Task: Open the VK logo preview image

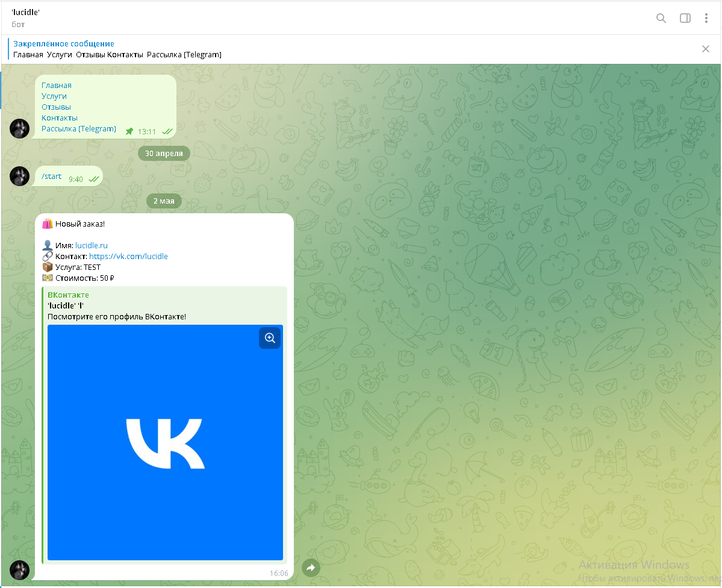Action: (165, 442)
